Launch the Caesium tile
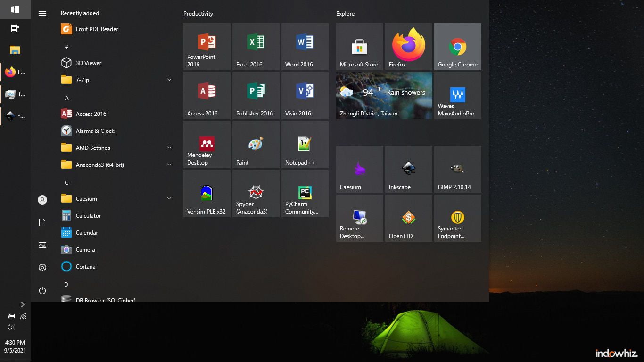This screenshot has height=362, width=644. tap(360, 169)
